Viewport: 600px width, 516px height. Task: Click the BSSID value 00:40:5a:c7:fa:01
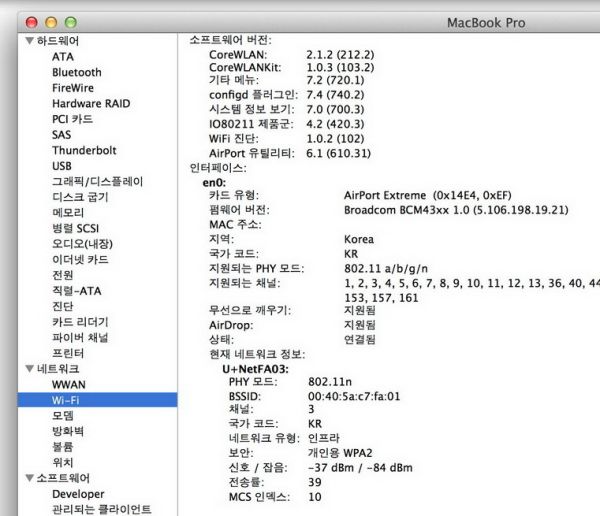pos(354,396)
